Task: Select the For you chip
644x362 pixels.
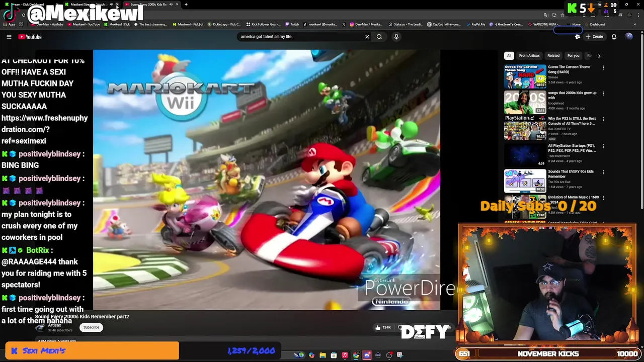Action: [x=573, y=56]
